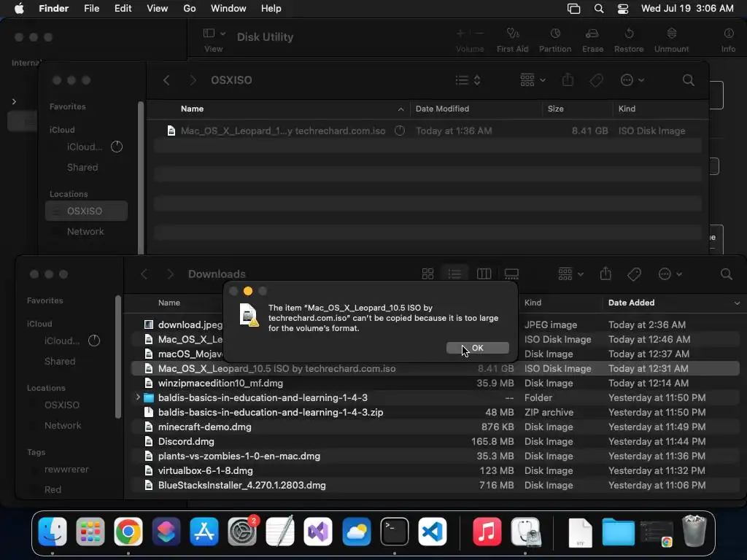Screen dimensions: 747x560
Task: Select rewwrerer tag in Downloads sidebar
Action: tap(66, 469)
